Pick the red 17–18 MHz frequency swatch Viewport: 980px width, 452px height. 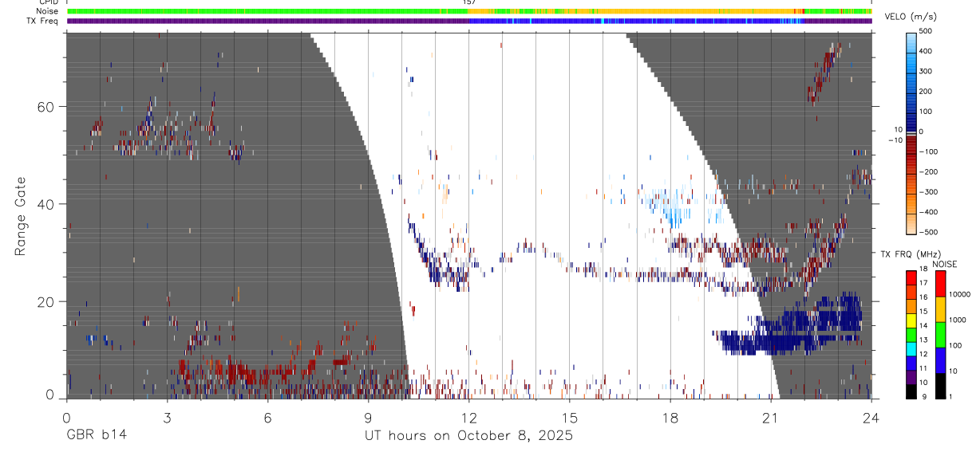911,278
